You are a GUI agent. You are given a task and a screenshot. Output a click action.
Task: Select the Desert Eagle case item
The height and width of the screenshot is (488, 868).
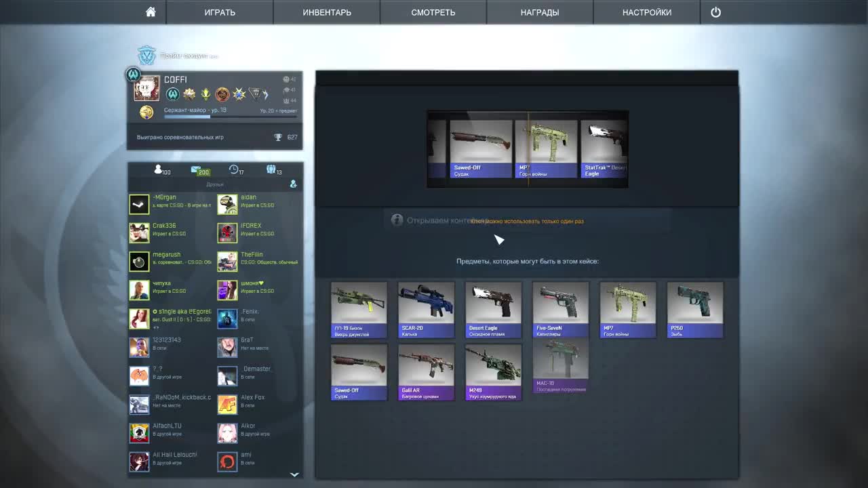pos(494,310)
